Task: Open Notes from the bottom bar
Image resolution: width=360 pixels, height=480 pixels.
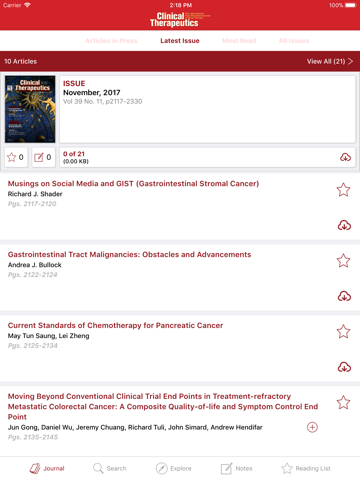Action: [236, 468]
